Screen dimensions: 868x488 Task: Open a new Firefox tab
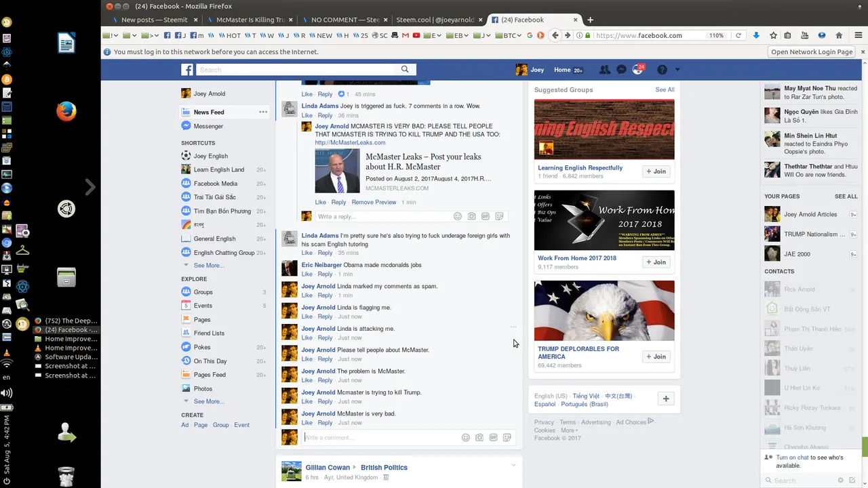coord(590,20)
